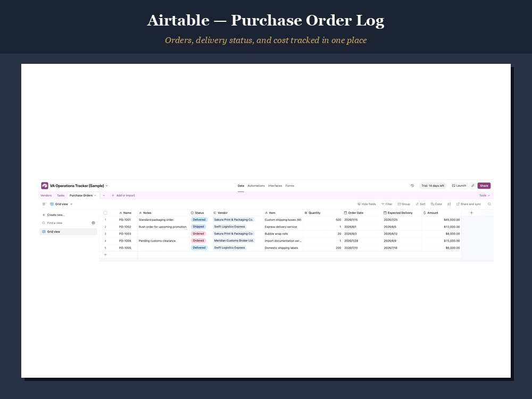Open the Data tab
The image size is (532, 399).
coord(241,186)
